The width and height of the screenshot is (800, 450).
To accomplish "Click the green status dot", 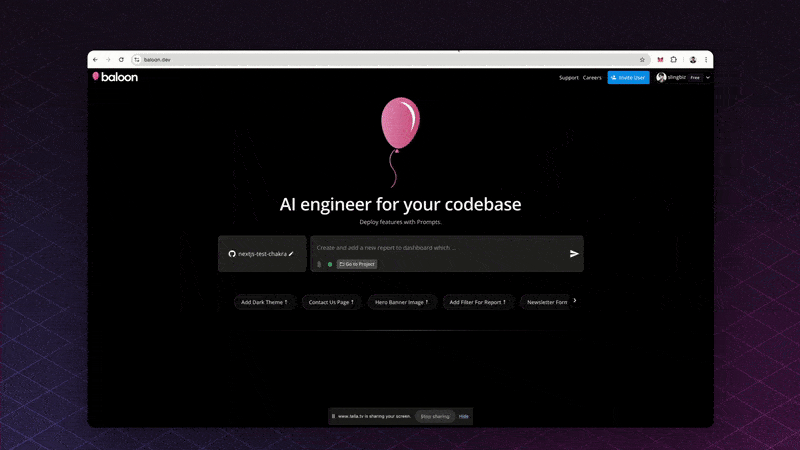I will (x=330, y=264).
